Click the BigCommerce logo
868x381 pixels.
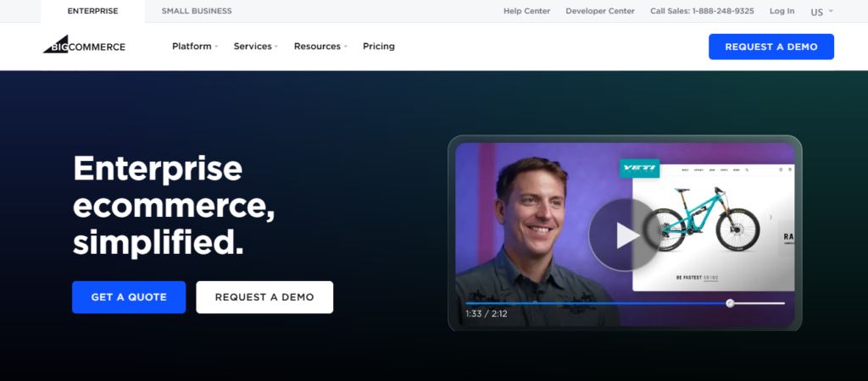[84, 45]
